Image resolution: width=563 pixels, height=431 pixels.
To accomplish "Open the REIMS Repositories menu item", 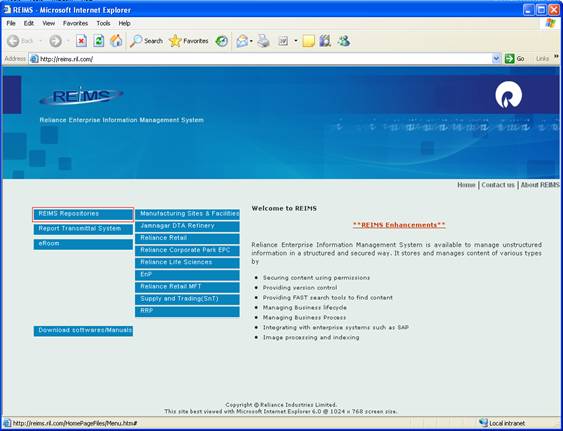I will pos(83,214).
